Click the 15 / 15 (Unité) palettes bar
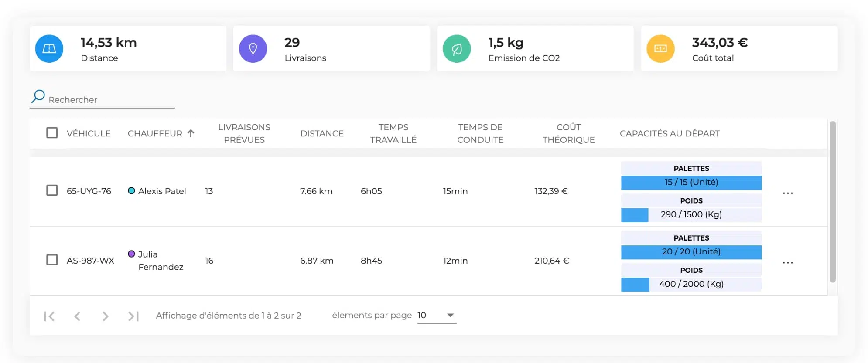This screenshot has width=868, height=363. click(691, 183)
